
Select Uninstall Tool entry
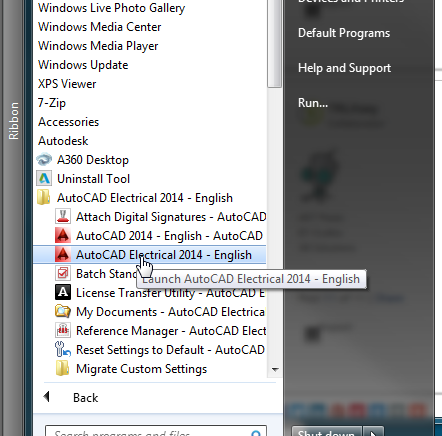tap(93, 179)
